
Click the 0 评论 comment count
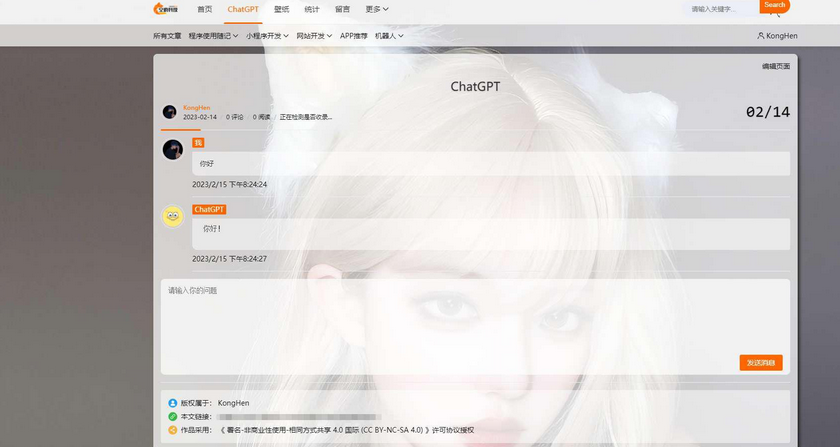click(235, 117)
